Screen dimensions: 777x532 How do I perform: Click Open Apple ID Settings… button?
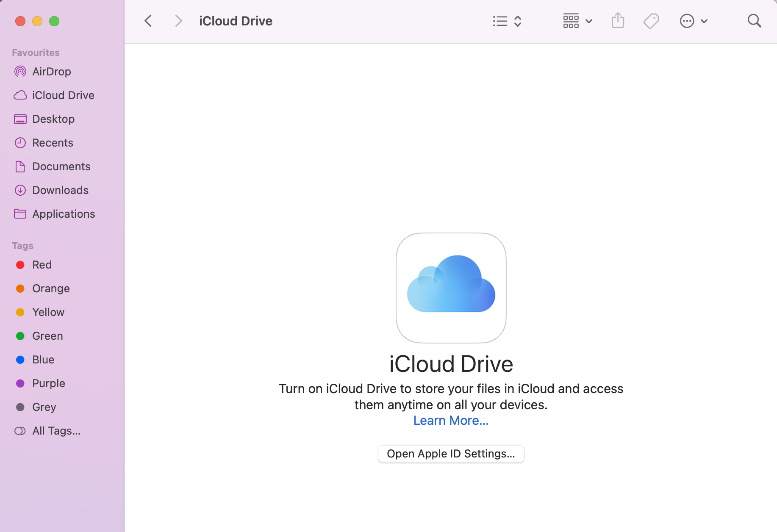tap(451, 454)
